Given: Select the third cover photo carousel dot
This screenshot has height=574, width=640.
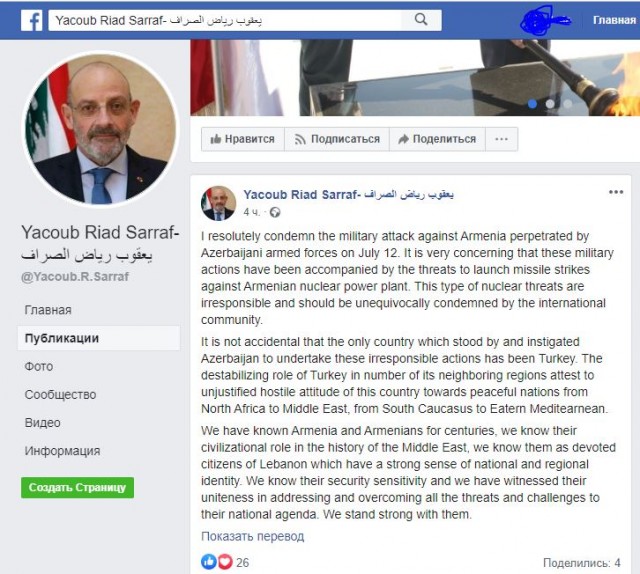Looking at the screenshot, I should tap(568, 104).
